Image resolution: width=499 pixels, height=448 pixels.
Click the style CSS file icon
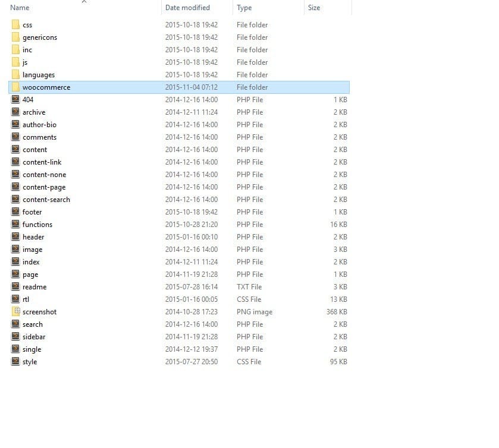[x=15, y=361]
